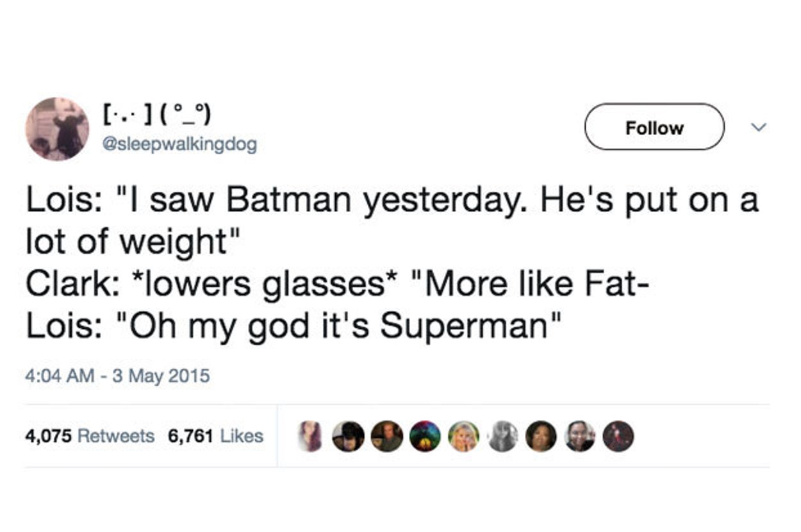The height and width of the screenshot is (532, 801).
Task: Click the dark brown liker avatar beside the hat one
Action: [x=387, y=436]
